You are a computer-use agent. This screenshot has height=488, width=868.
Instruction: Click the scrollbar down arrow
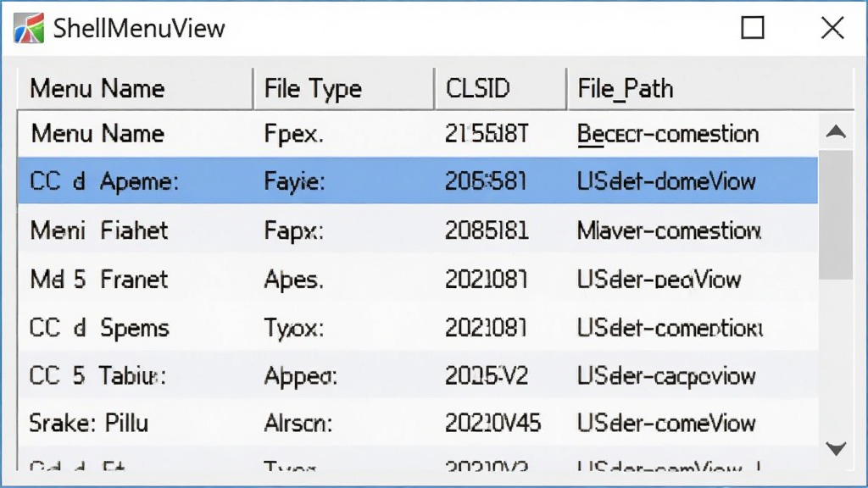point(836,448)
